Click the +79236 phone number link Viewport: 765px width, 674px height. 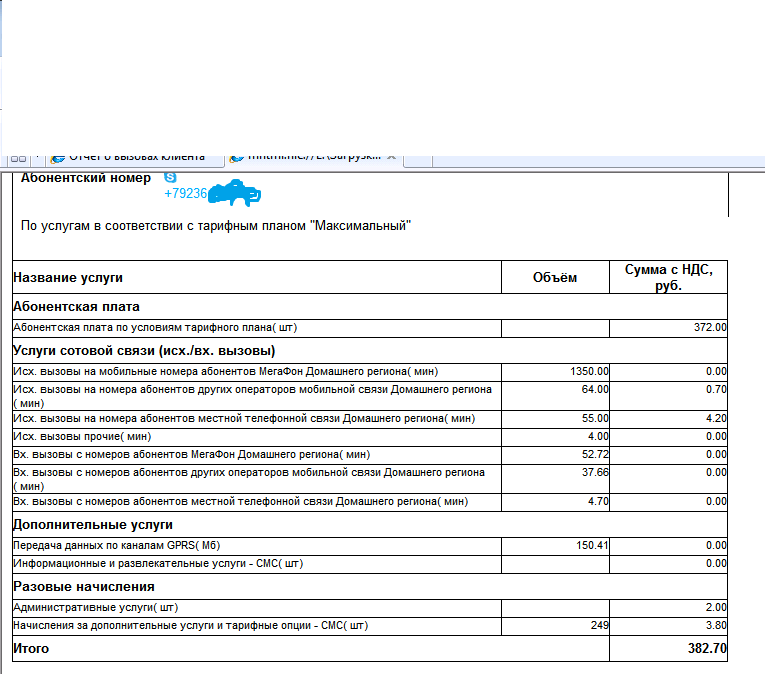[x=185, y=194]
